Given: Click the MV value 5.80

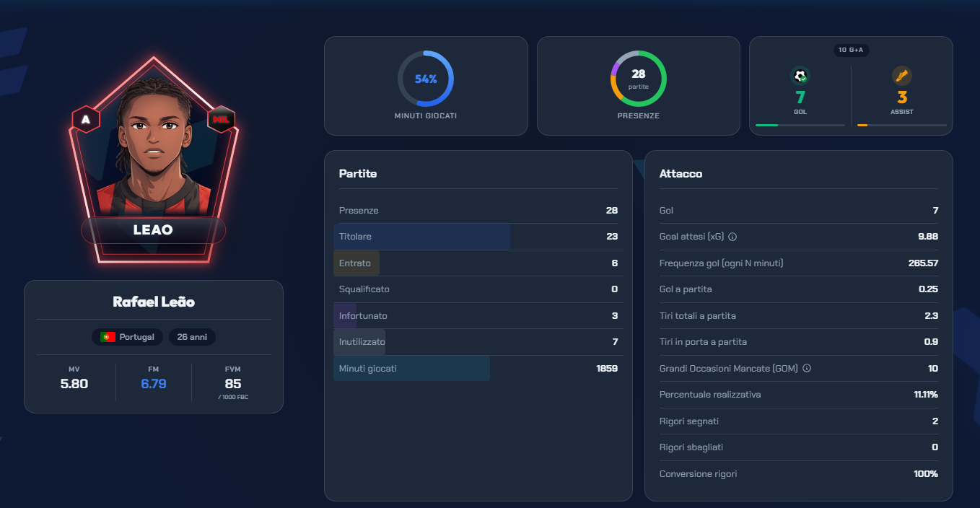Looking at the screenshot, I should click(x=74, y=384).
